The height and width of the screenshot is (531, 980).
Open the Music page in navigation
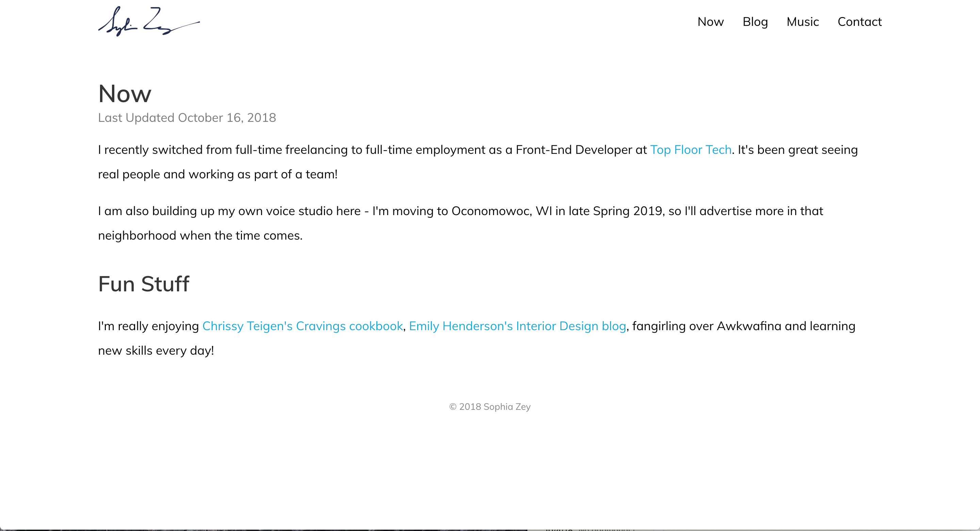coord(802,22)
